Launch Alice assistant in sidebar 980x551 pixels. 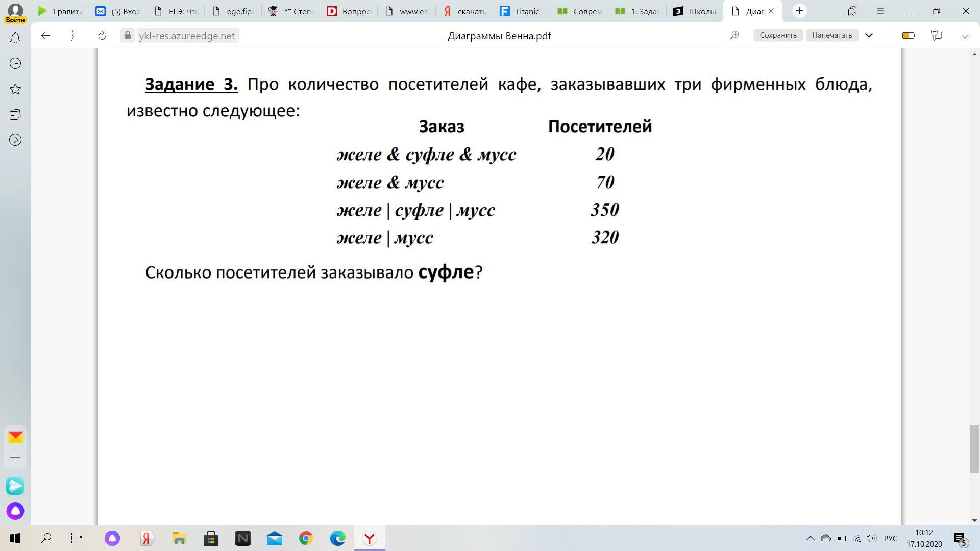pyautogui.click(x=15, y=511)
